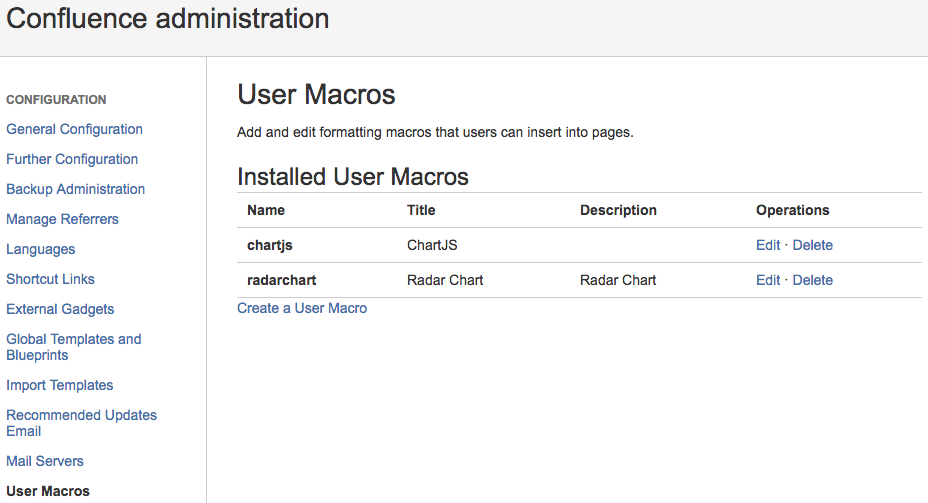Open Mail Servers configuration
The height and width of the screenshot is (503, 928).
pos(45,461)
